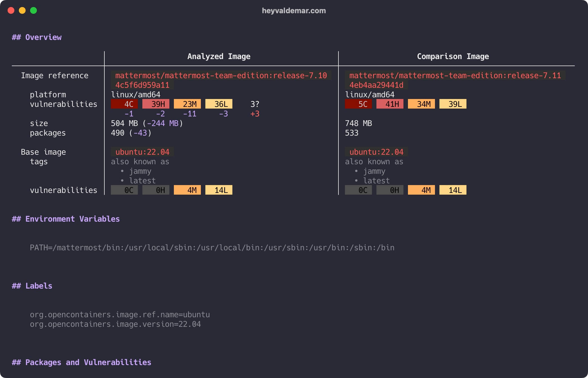Click the 36L low vulnerability badge analyzed
The image size is (588, 378).
(217, 104)
